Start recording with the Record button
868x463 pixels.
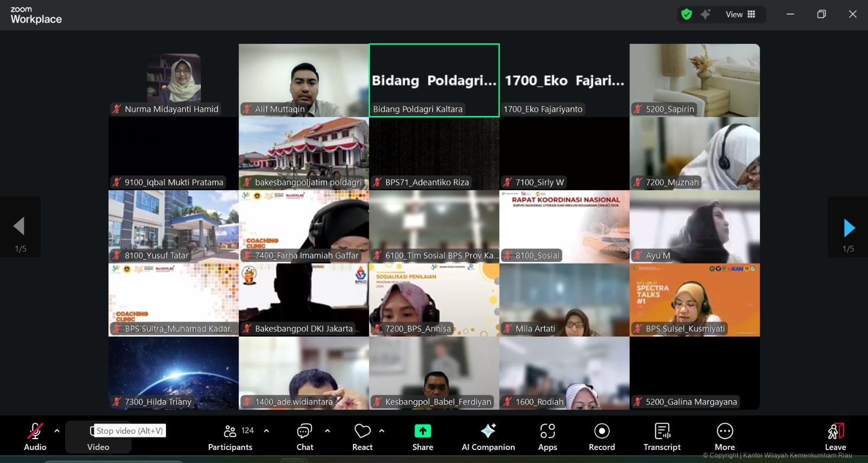pos(602,437)
